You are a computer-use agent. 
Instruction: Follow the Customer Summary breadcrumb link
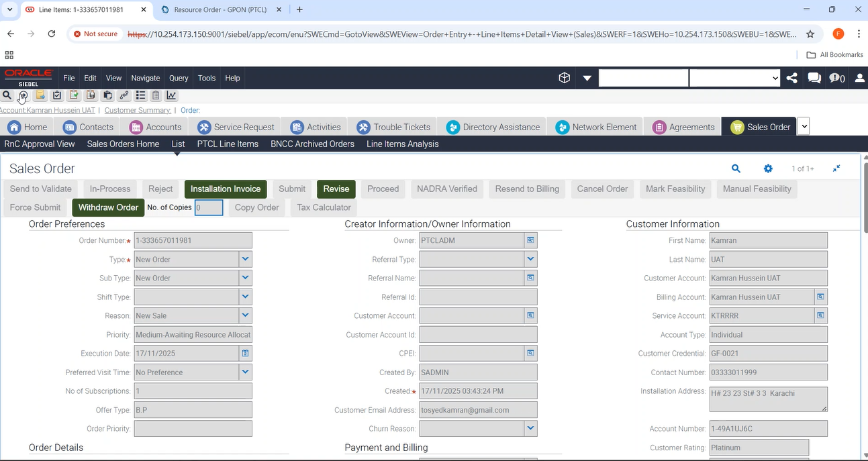tap(138, 110)
